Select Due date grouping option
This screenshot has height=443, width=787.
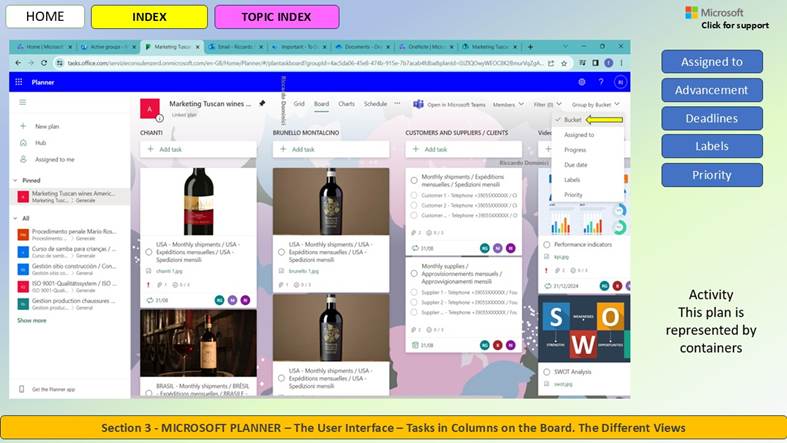click(575, 165)
